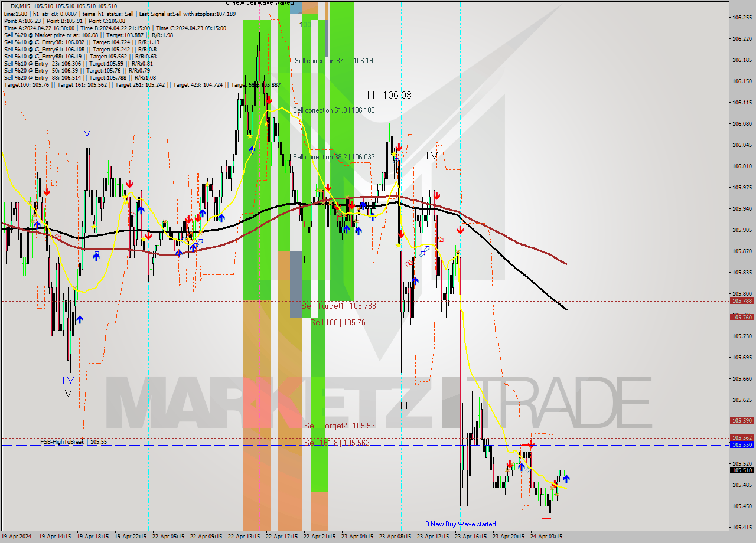Click the 106.010 price axis value
756x543 pixels.
(x=742, y=166)
